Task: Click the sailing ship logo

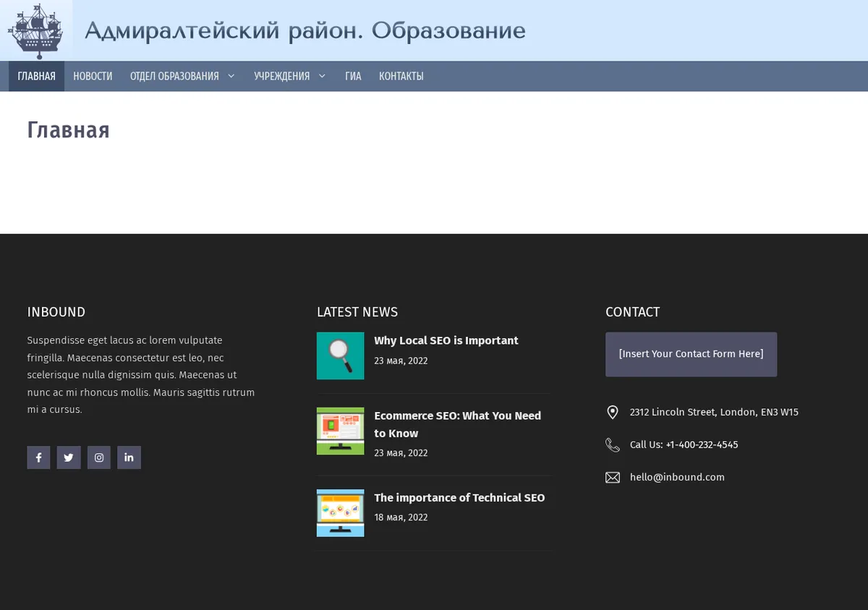Action: click(x=36, y=30)
